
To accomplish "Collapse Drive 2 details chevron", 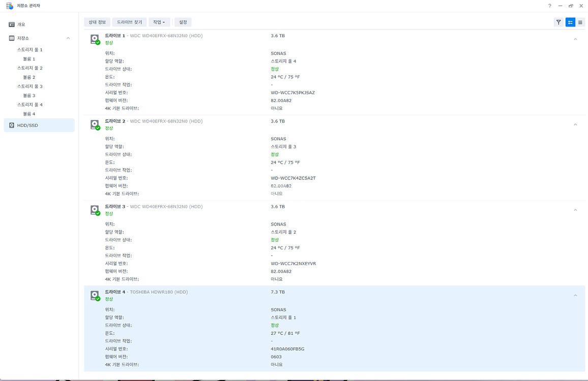I will point(575,124).
